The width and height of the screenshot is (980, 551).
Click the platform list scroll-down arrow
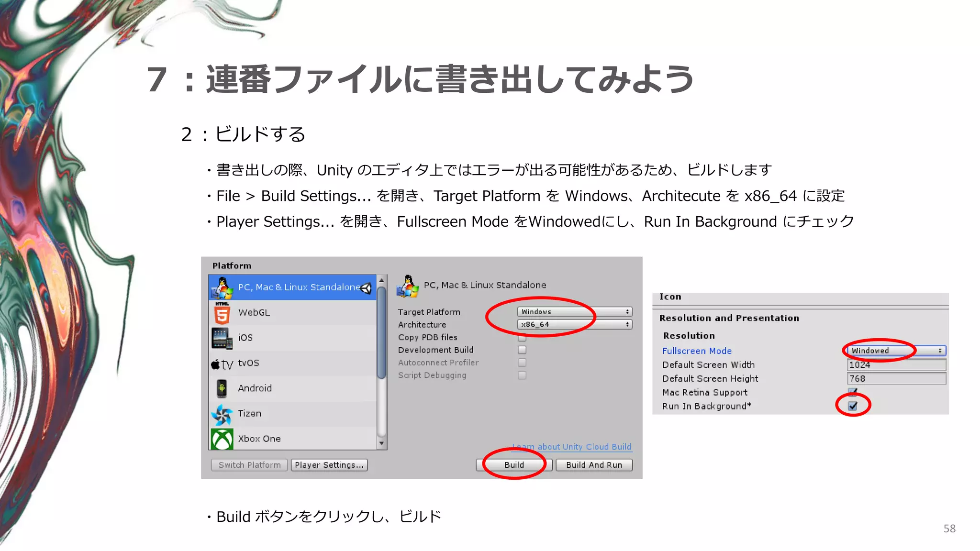click(381, 443)
